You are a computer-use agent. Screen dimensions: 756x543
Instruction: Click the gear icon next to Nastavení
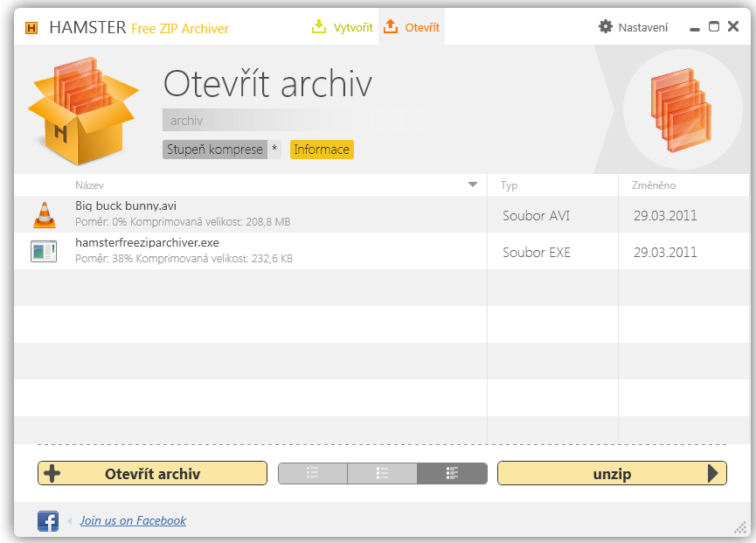pos(606,26)
